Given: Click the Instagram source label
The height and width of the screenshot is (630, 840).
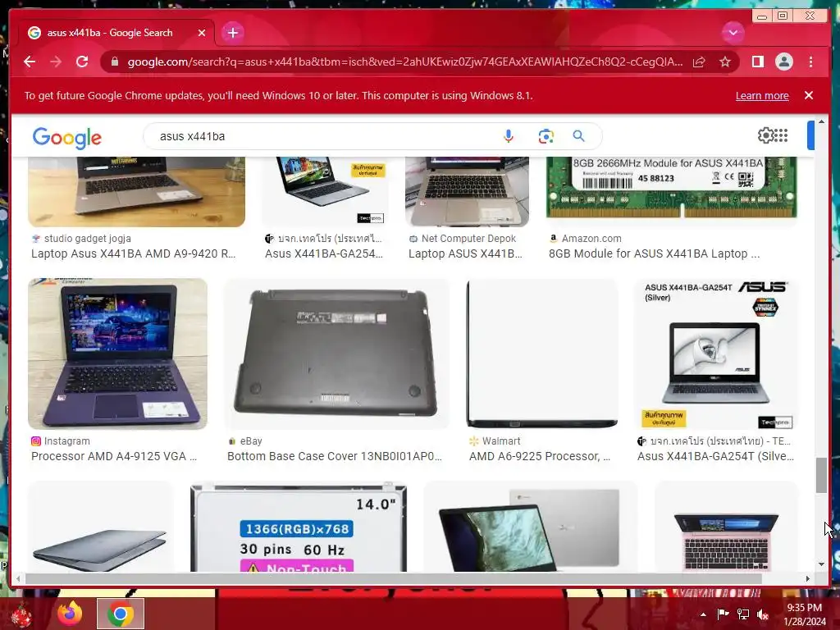Looking at the screenshot, I should 67,441.
